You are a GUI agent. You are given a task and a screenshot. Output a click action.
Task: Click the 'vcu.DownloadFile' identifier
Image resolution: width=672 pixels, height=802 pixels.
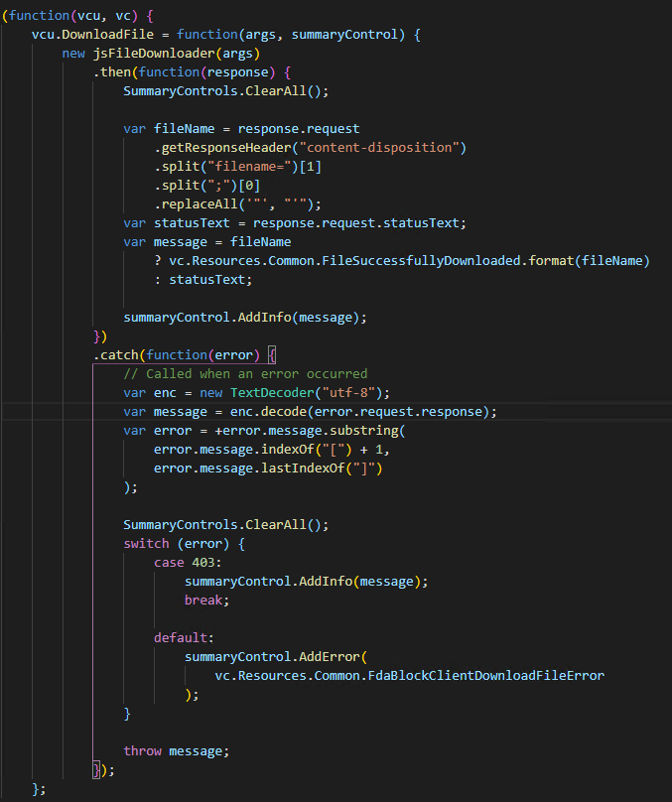[92, 35]
